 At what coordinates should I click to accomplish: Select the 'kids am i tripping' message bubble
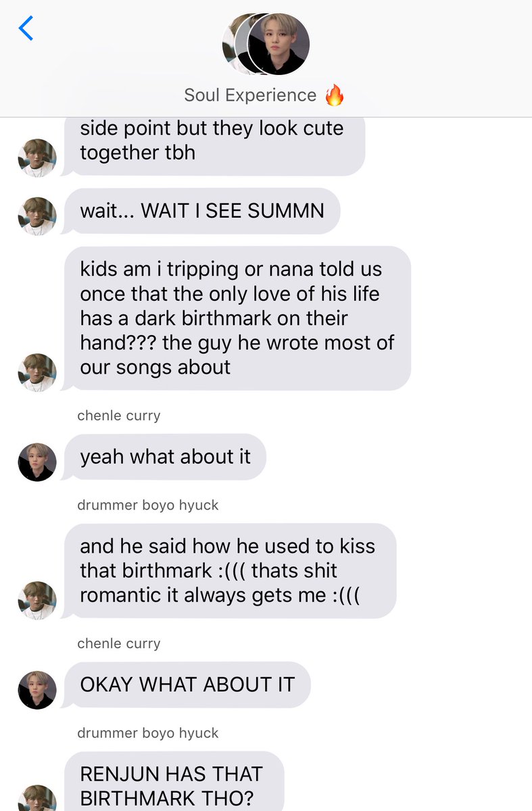[x=238, y=318]
